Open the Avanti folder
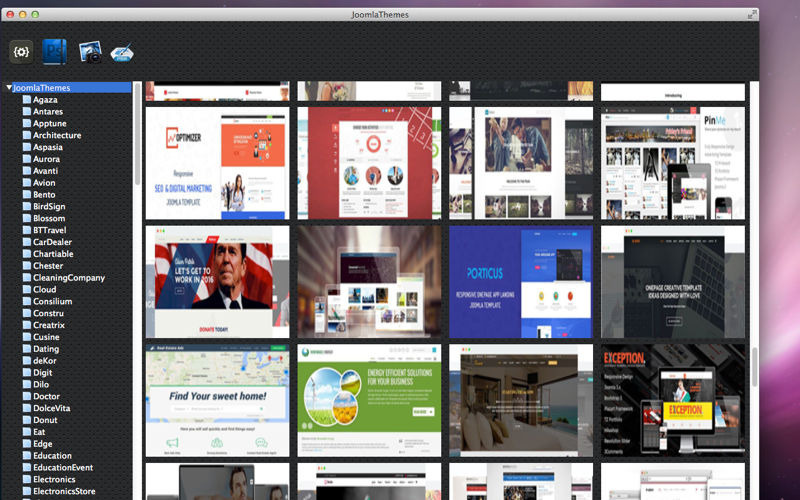This screenshot has width=800, height=500. pyautogui.click(x=45, y=170)
